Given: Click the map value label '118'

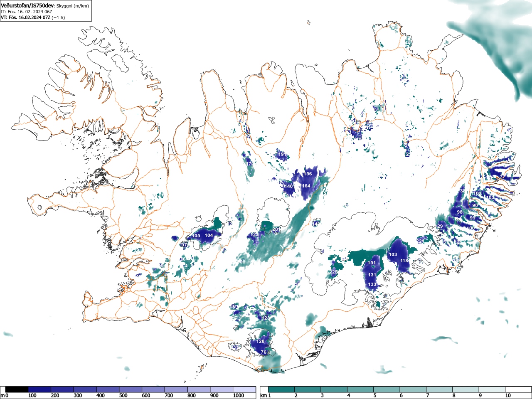Looking at the screenshot, I should [404, 261].
